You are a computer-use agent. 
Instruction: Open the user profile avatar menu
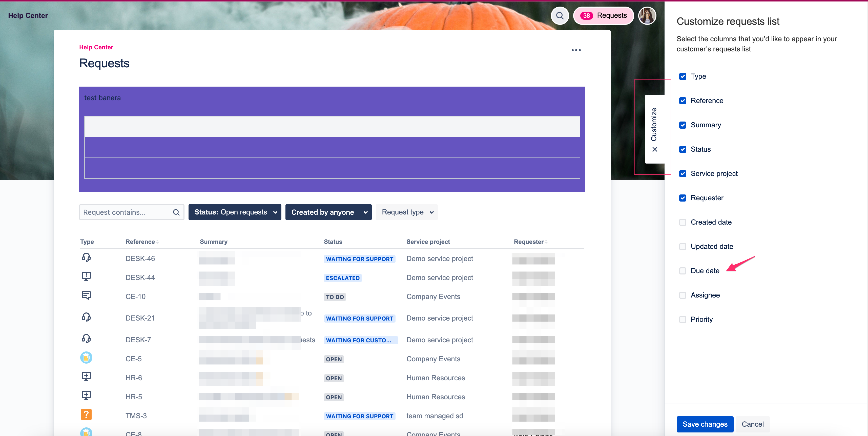tap(647, 15)
